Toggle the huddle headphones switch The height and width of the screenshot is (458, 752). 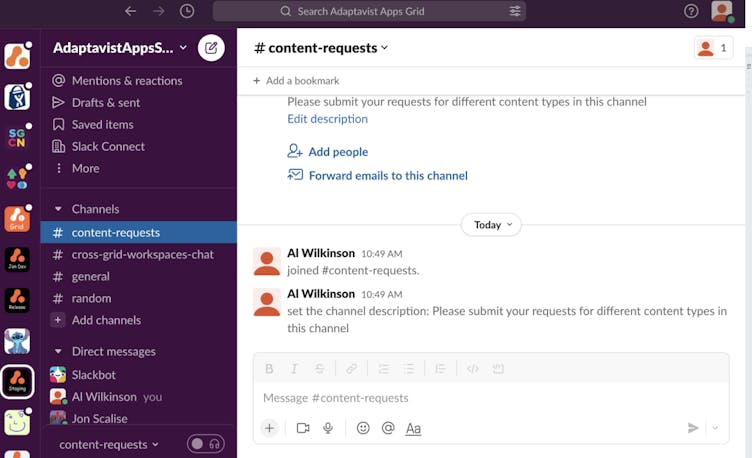[206, 444]
